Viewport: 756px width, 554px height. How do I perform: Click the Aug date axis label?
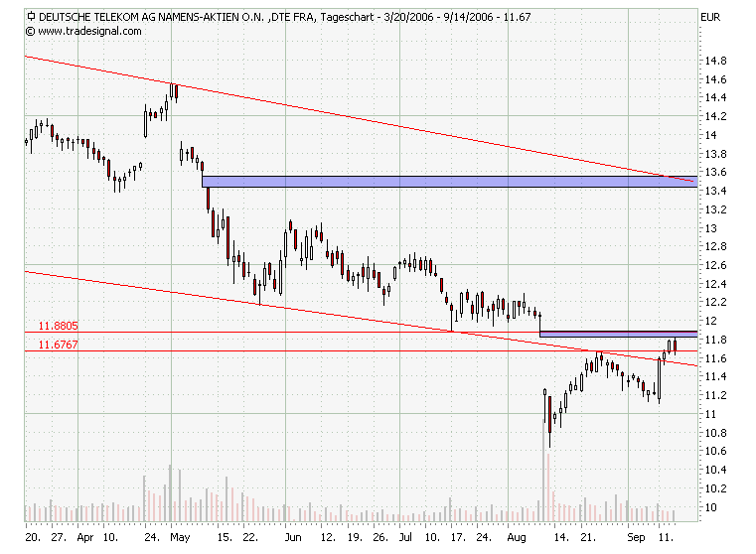pyautogui.click(x=517, y=538)
